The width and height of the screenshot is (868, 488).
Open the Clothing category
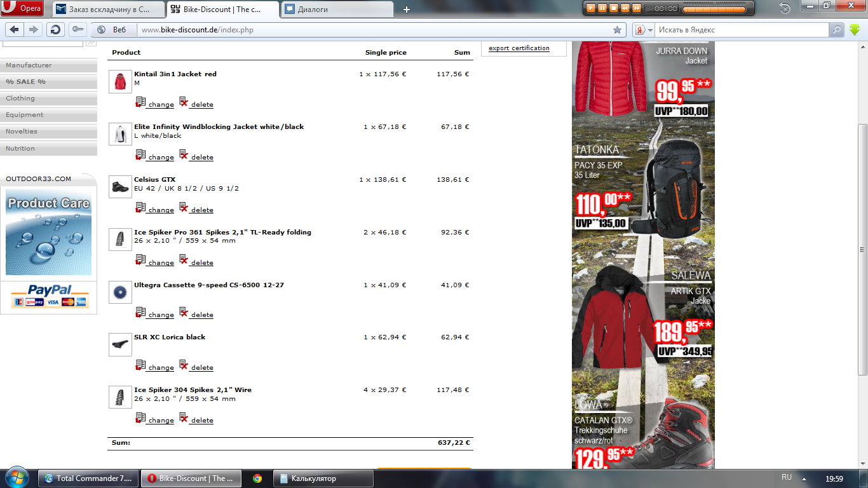tap(48, 98)
